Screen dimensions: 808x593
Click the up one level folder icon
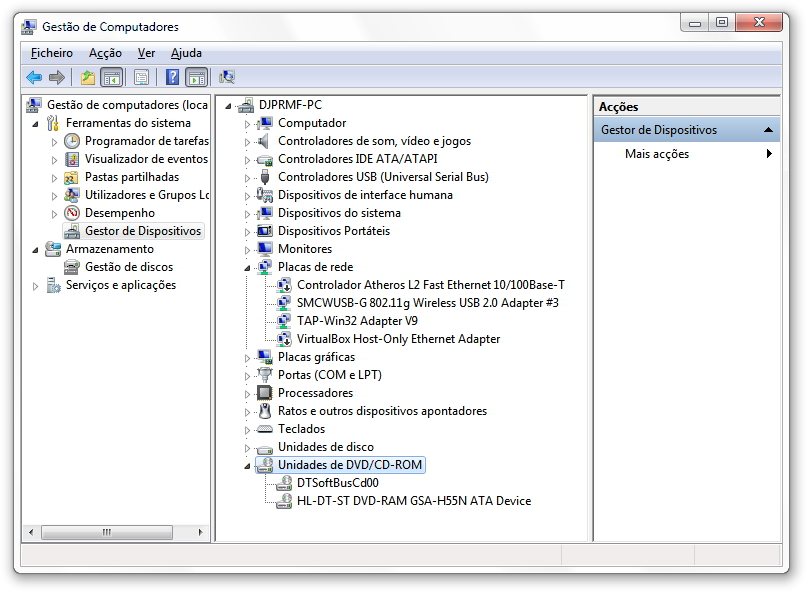click(88, 77)
